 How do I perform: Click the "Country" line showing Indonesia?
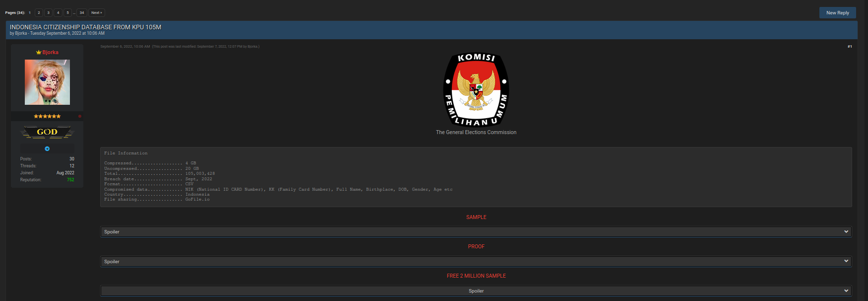[157, 194]
